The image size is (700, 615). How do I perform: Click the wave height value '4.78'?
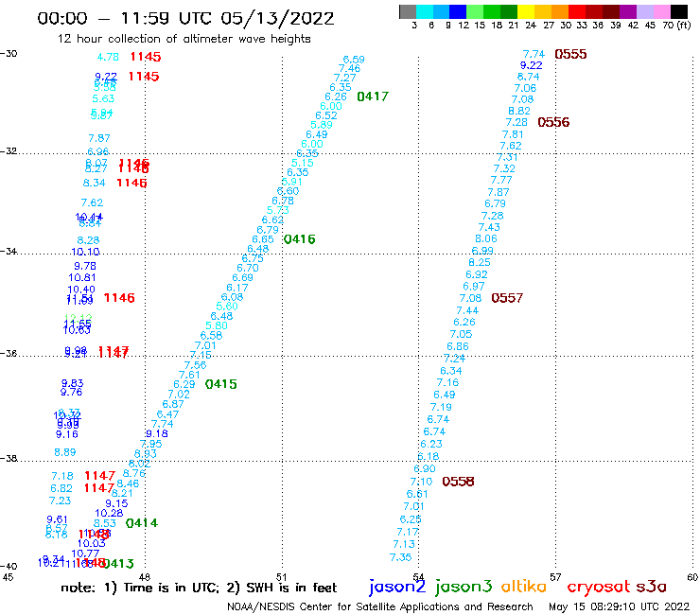point(108,57)
